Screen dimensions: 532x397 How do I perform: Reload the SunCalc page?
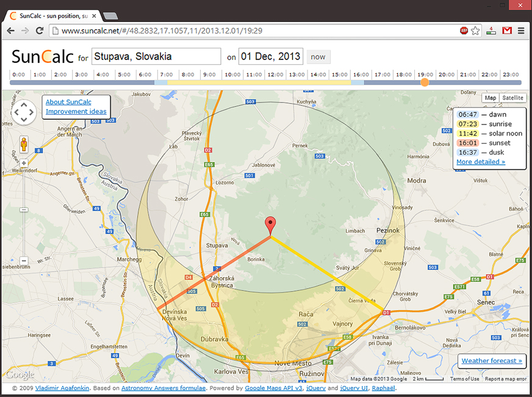pos(40,31)
